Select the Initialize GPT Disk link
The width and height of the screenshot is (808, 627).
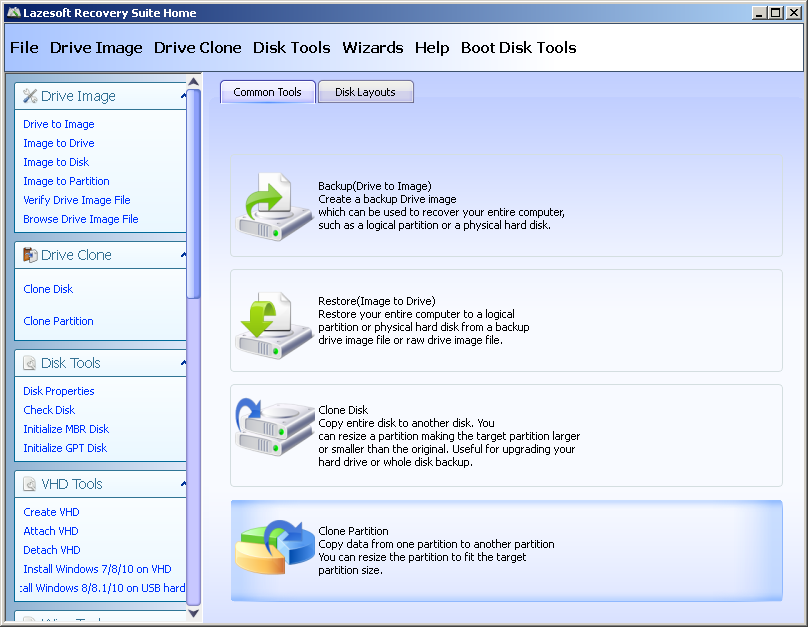(65, 448)
